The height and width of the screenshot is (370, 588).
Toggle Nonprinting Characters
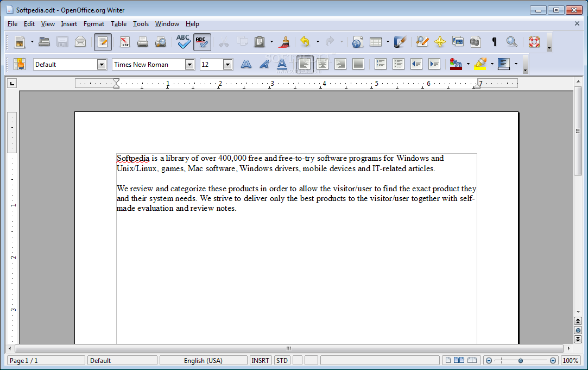(494, 42)
